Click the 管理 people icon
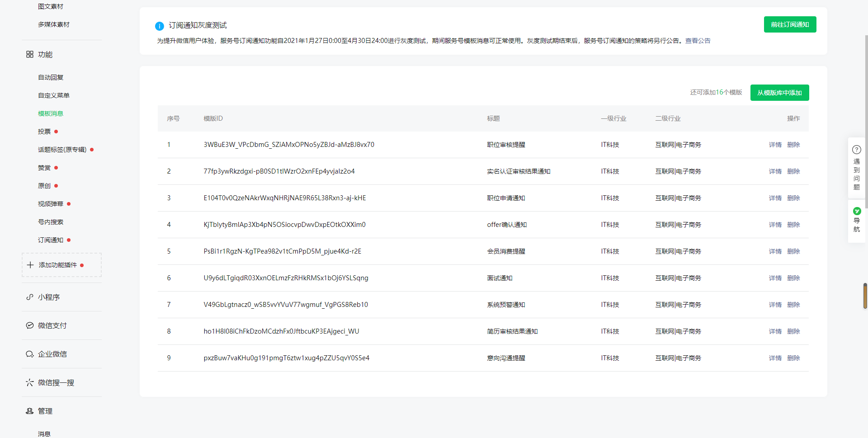Viewport: 868px width, 438px height. click(x=30, y=411)
